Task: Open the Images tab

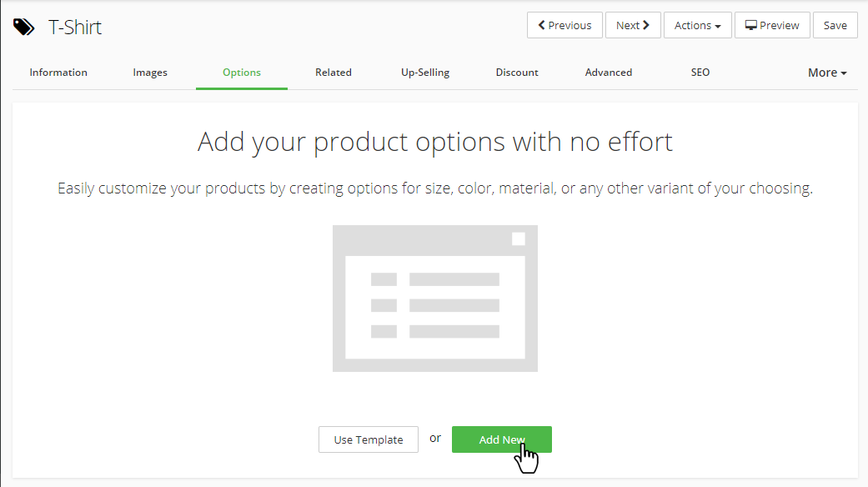Action: [149, 73]
